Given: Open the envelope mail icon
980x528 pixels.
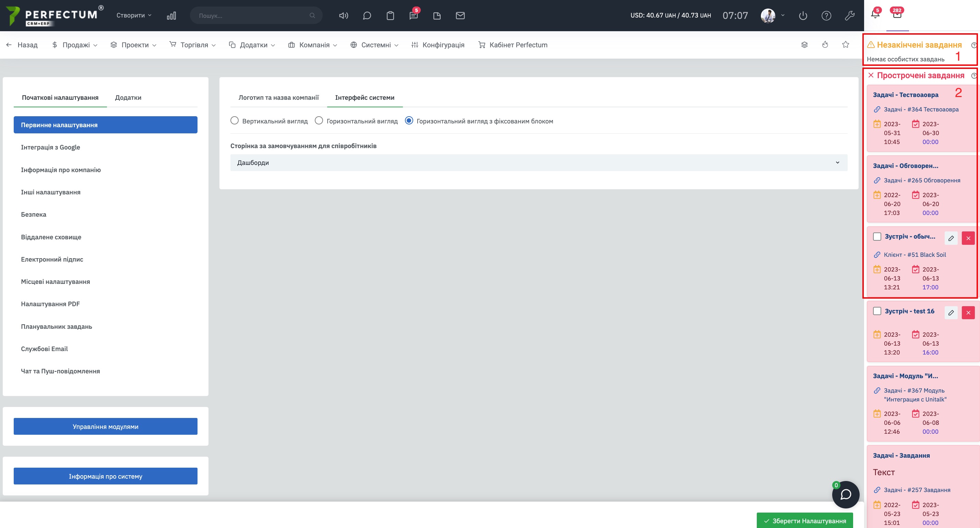Looking at the screenshot, I should [x=460, y=15].
